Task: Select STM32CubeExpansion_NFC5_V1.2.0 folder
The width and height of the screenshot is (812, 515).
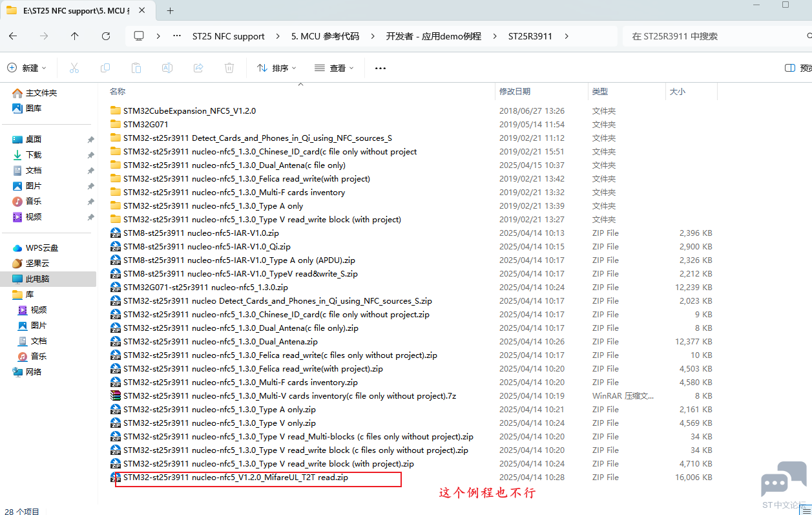Action: tap(189, 110)
